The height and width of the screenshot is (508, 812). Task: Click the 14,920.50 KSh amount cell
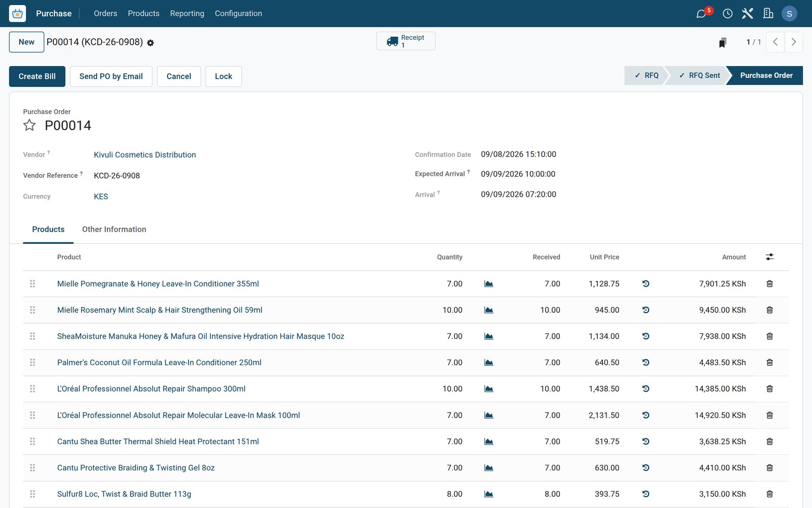(x=720, y=415)
